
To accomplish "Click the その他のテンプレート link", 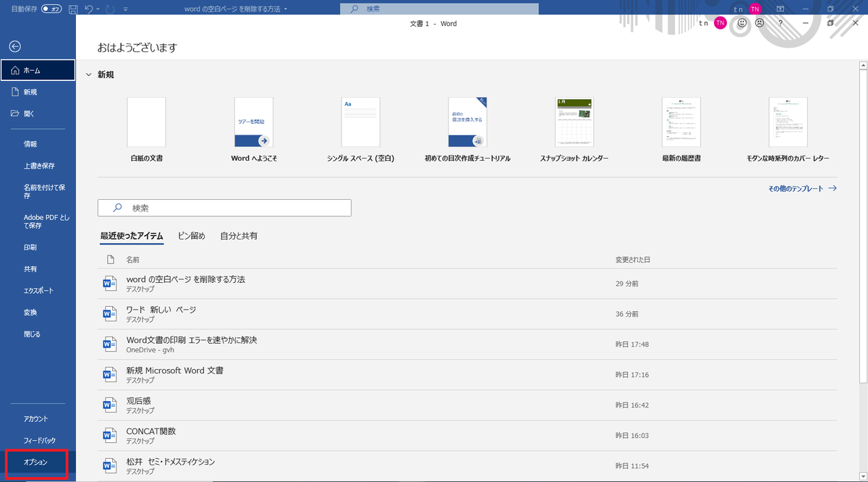I will (x=802, y=188).
